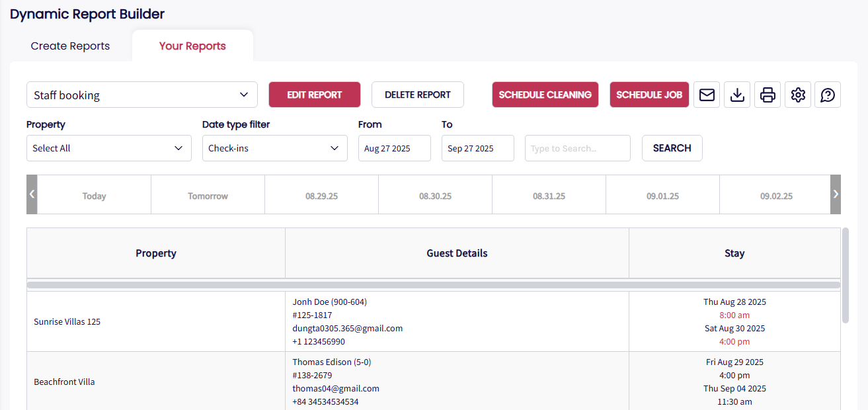Click the Search button
868x410 pixels.
point(672,148)
